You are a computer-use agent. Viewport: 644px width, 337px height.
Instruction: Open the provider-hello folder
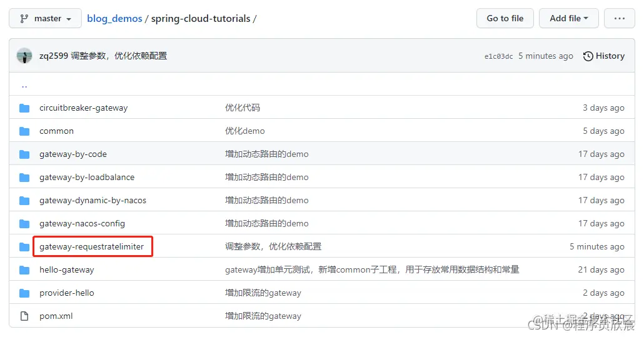click(67, 293)
